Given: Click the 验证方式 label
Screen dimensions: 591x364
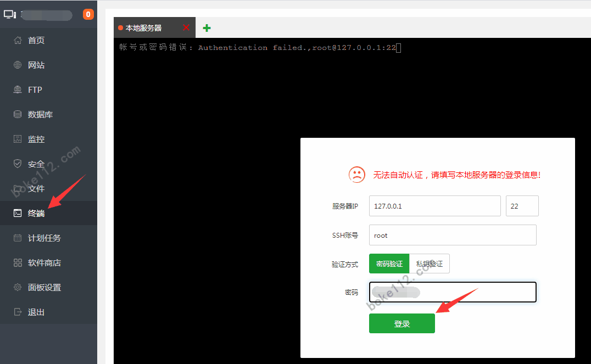Looking at the screenshot, I should tap(345, 264).
